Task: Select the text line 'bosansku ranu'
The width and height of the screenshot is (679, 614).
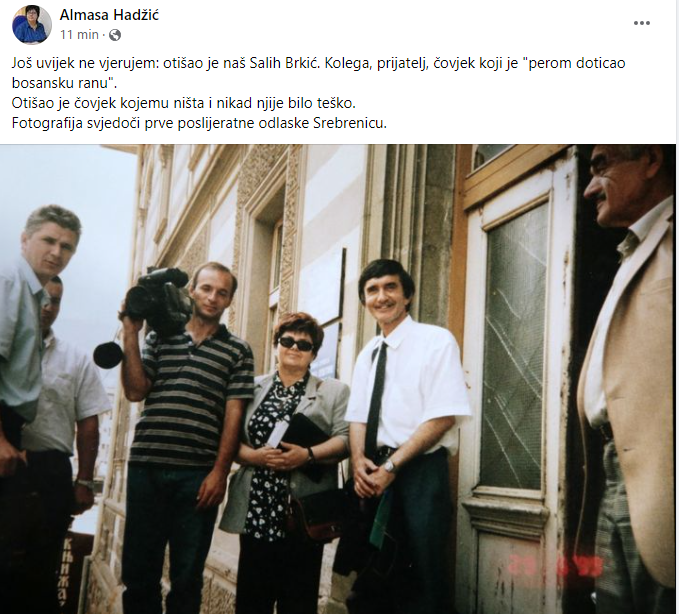Action: pyautogui.click(x=65, y=83)
